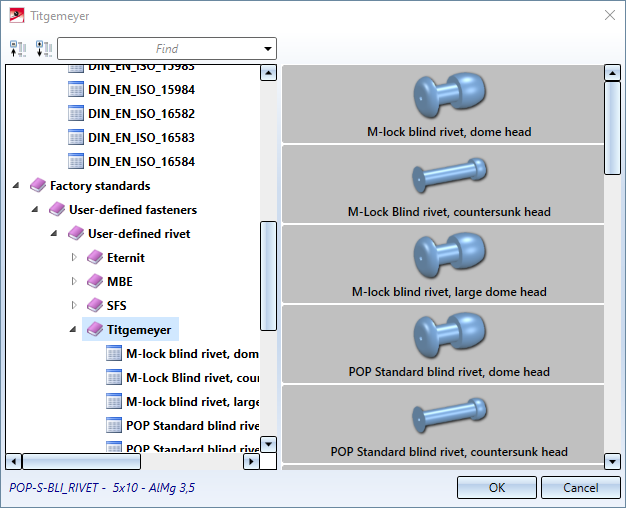626x508 pixels.
Task: Close the Titgemeyer dialog window
Action: pos(610,16)
